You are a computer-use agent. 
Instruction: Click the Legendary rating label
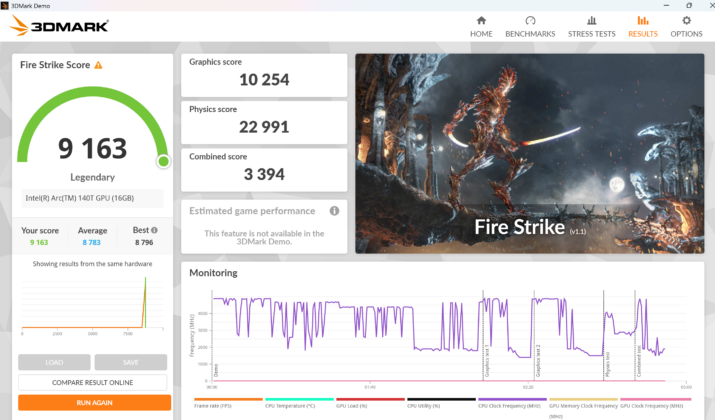click(x=93, y=177)
